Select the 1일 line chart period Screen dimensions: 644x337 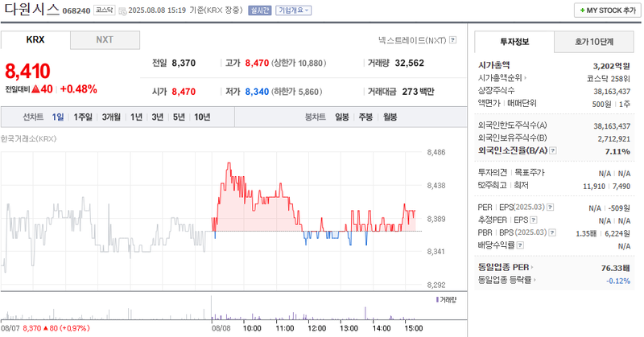(58, 117)
